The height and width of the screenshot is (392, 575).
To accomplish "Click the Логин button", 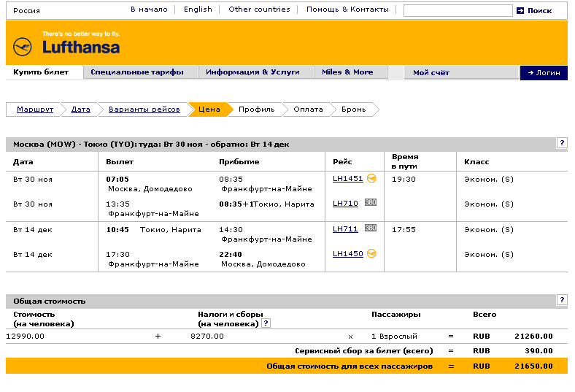I will (x=544, y=72).
